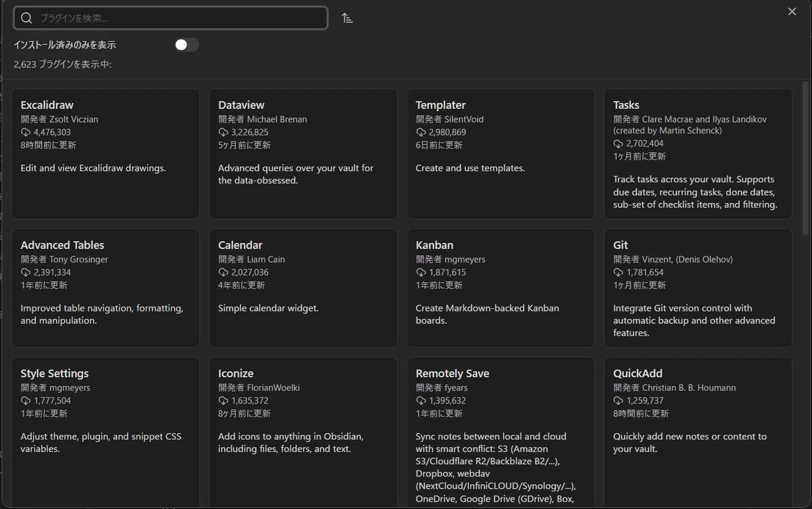Click download icon on Tasks card
Image resolution: width=812 pixels, height=509 pixels.
click(x=618, y=144)
